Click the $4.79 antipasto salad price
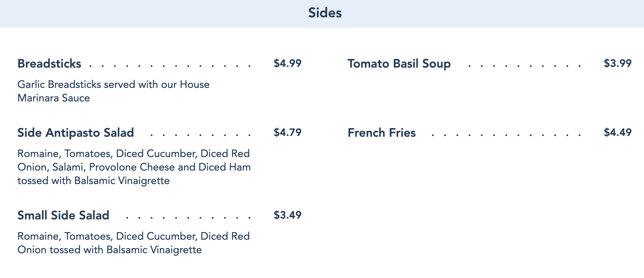The width and height of the screenshot is (644, 278). pos(287,132)
